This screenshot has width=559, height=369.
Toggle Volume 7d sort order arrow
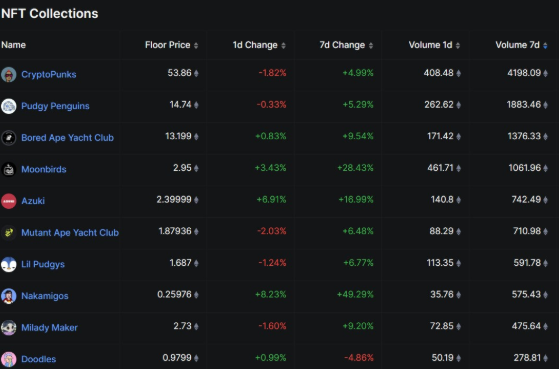pyautogui.click(x=545, y=45)
